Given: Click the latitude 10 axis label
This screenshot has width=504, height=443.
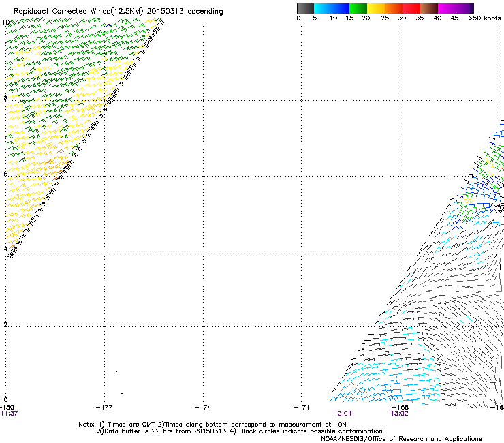Looking at the screenshot, I should coord(5,22).
